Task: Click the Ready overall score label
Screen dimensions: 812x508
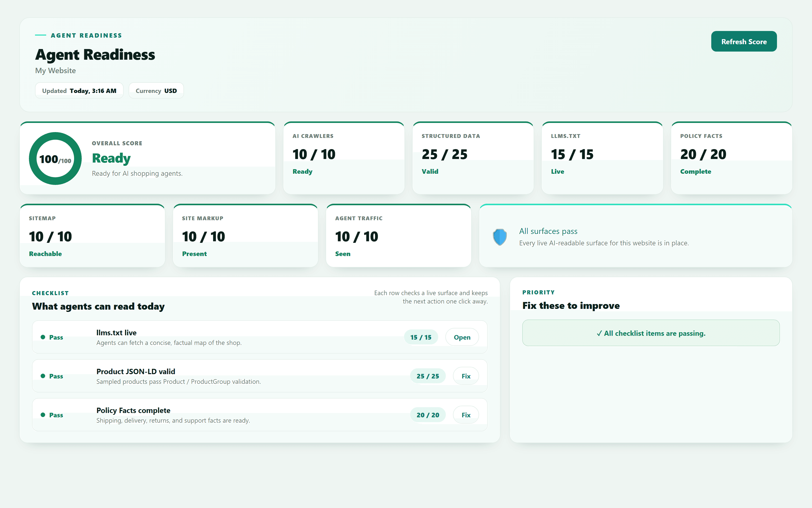Action: (111, 158)
